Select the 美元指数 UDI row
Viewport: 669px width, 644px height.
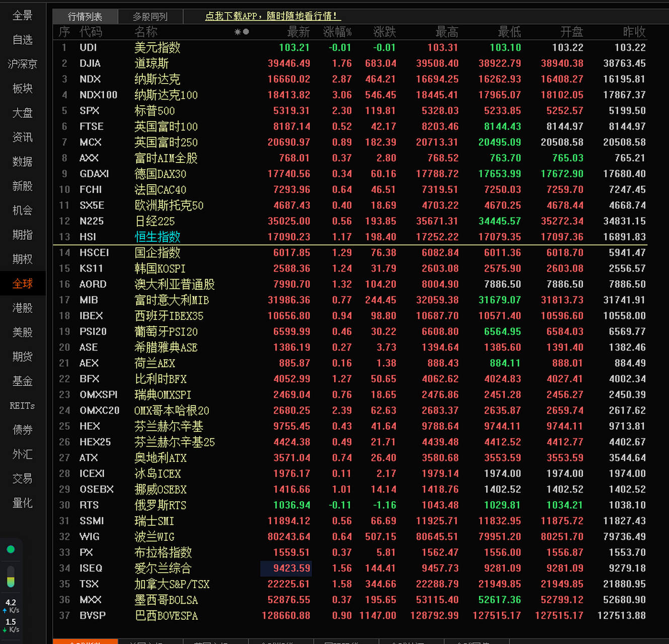click(x=350, y=48)
